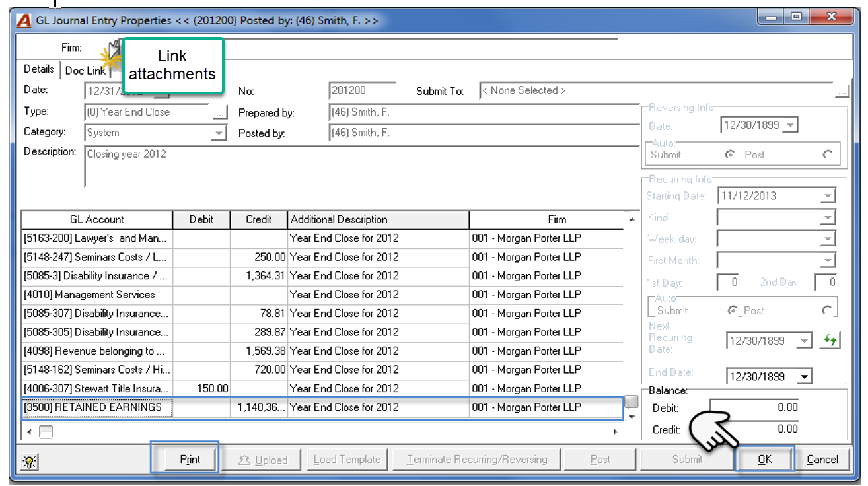Click the Upload button
This screenshot has width=868, height=486.
tap(262, 460)
